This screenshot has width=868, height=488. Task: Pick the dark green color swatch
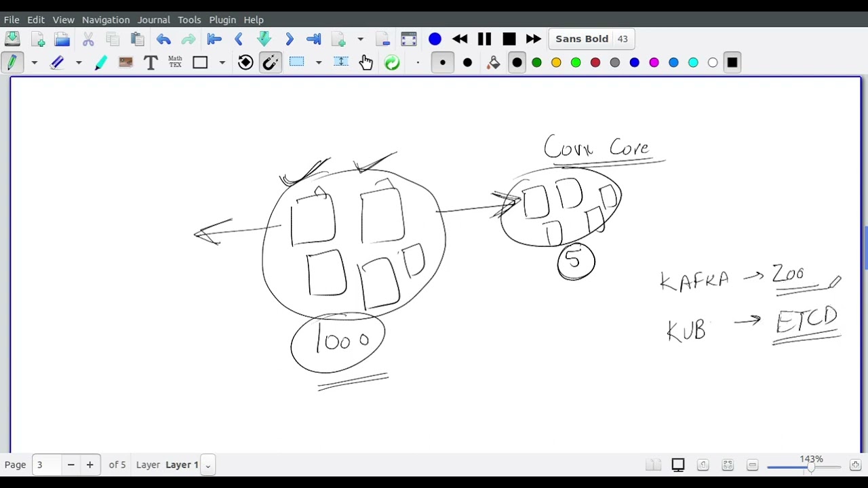[536, 63]
